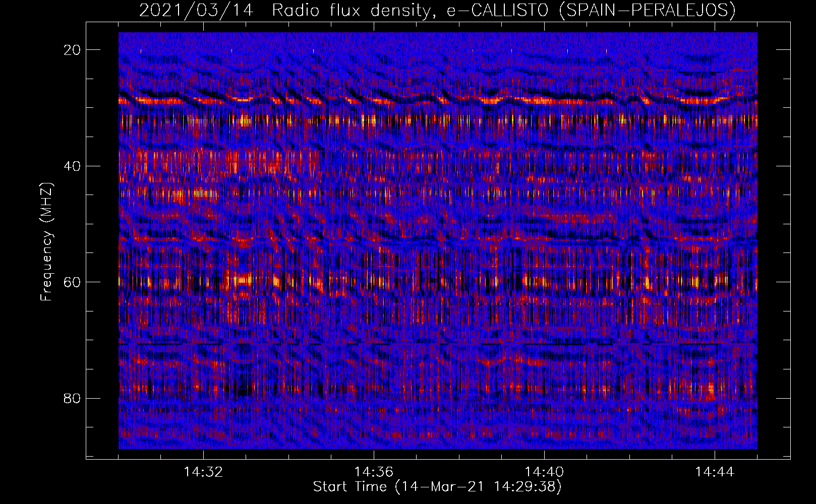Click the '14:32' time tick label
The width and height of the screenshot is (816, 504).
[x=203, y=472]
